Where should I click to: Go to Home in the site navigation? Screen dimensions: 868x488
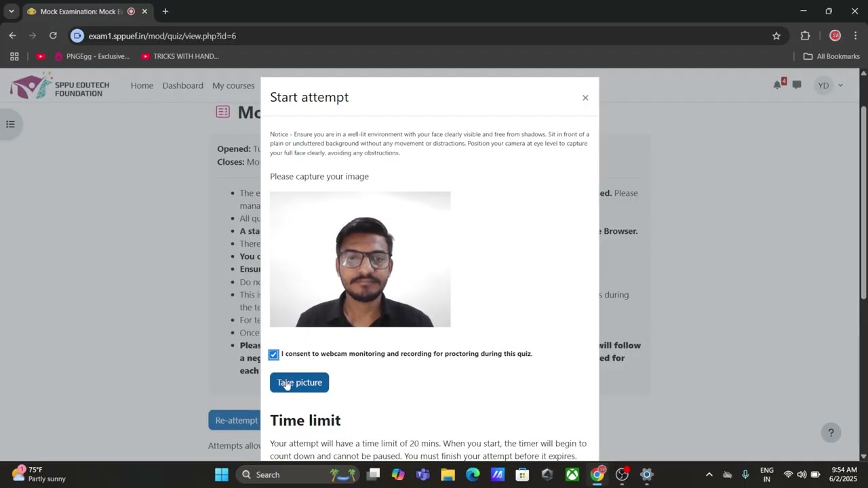[x=142, y=85]
